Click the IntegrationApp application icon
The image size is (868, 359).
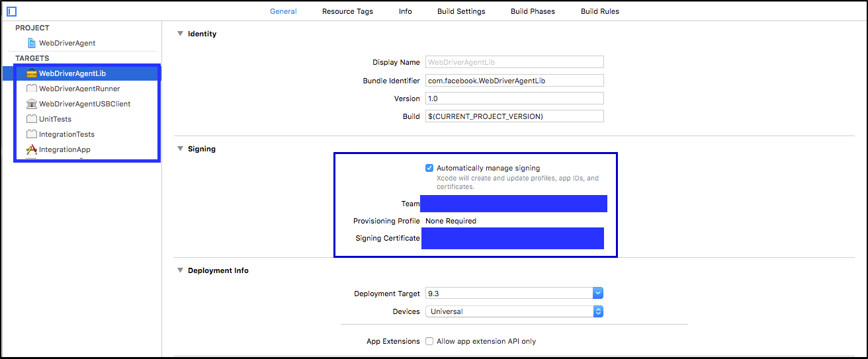[x=31, y=149]
